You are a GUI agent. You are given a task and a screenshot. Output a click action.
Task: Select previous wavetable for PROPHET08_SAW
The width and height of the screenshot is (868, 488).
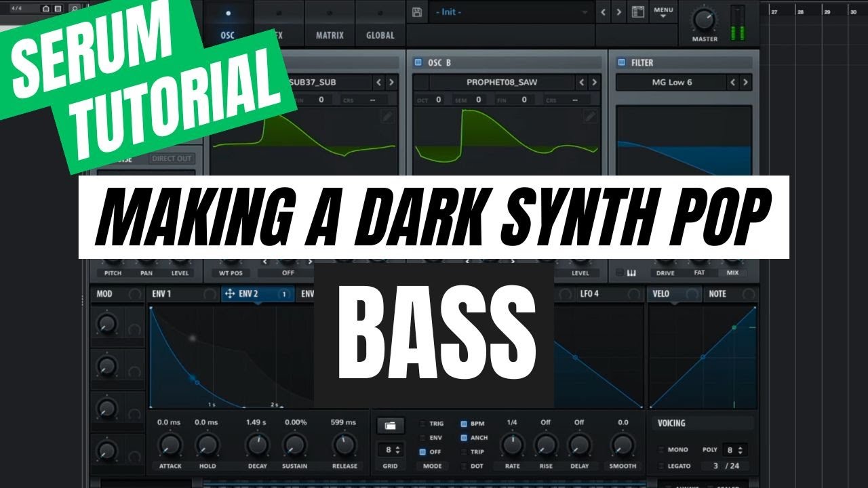[581, 82]
